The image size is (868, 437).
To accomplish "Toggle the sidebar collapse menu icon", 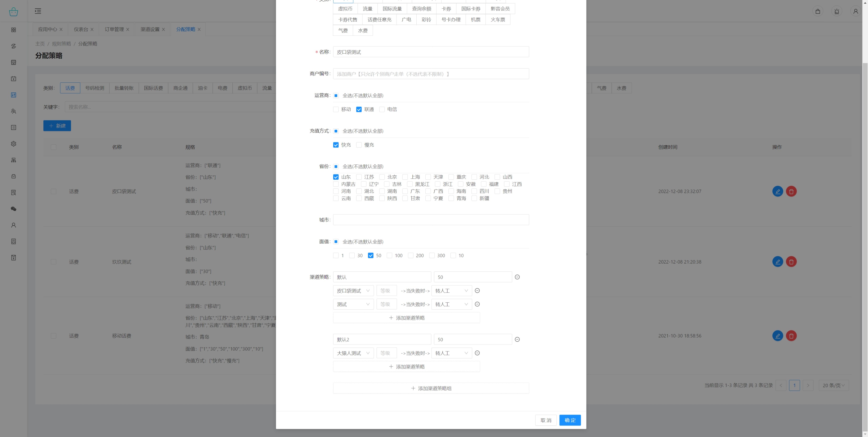I will [x=38, y=11].
